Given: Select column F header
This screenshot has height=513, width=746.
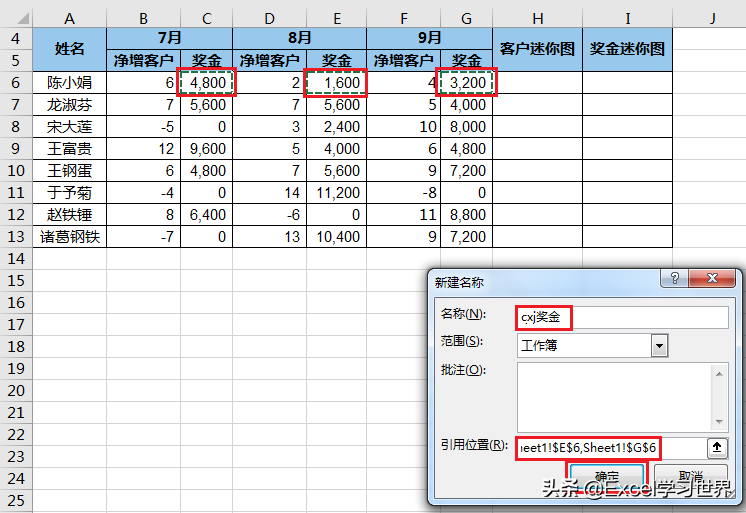Looking at the screenshot, I should [x=403, y=19].
